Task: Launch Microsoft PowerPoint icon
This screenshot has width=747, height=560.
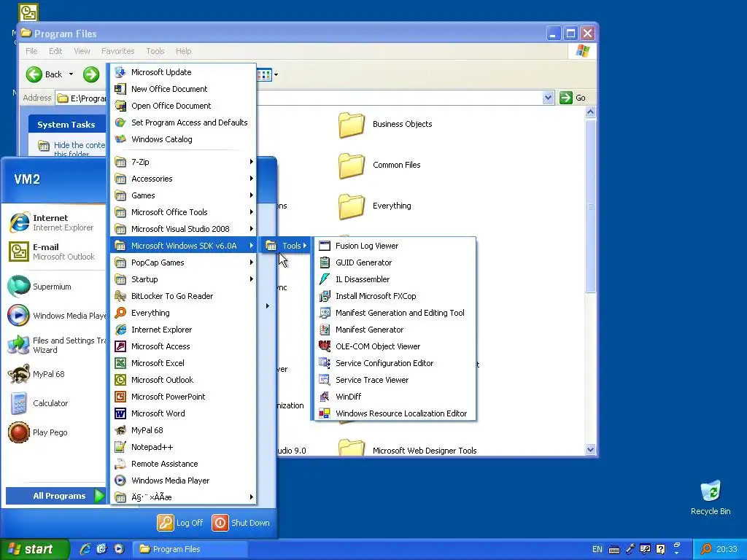Action: (x=120, y=397)
